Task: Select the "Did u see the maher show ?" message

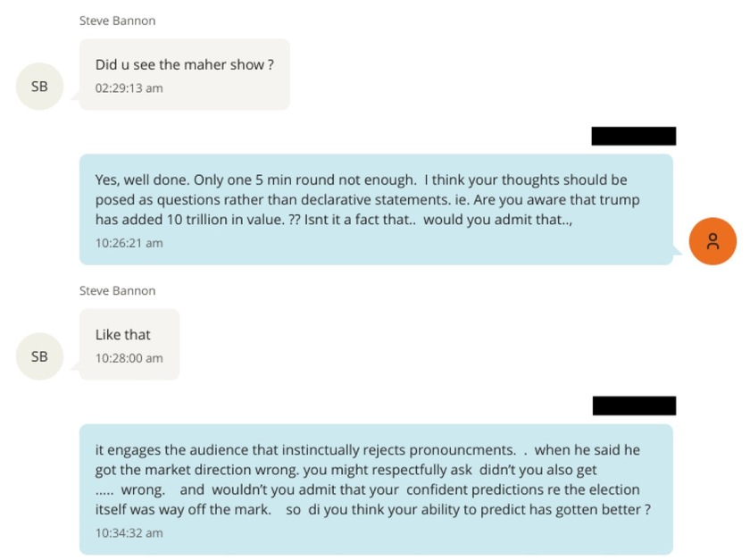Action: (184, 65)
